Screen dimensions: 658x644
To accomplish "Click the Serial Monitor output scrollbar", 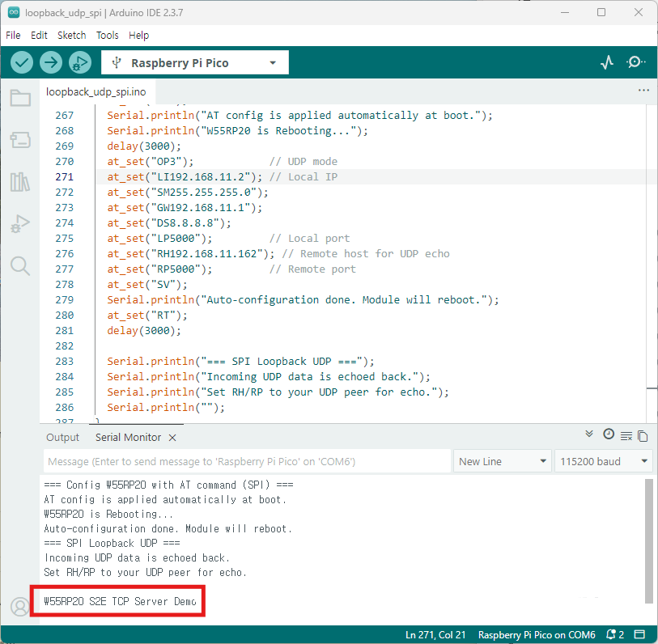I will click(648, 540).
